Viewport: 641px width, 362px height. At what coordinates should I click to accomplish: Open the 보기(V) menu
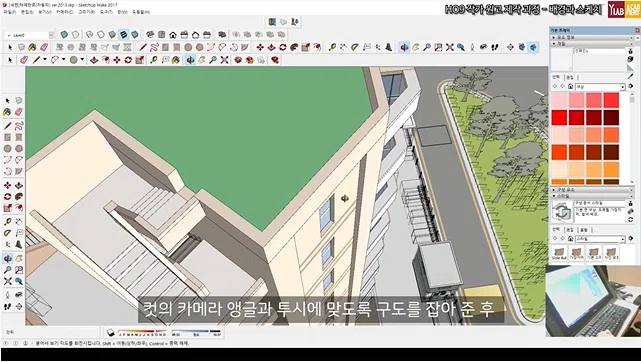(44, 12)
